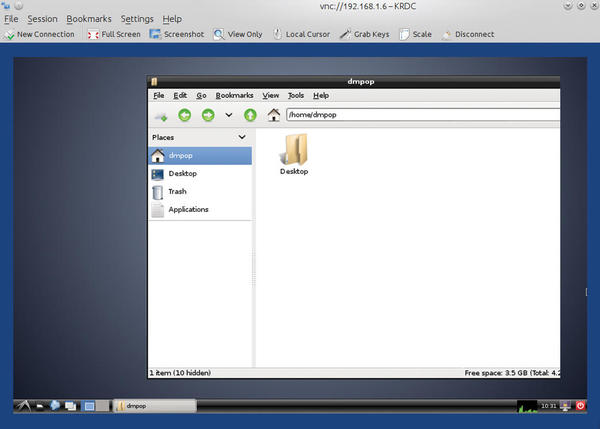The height and width of the screenshot is (429, 600).
Task: Go up to the parent folder
Action: coord(250,114)
